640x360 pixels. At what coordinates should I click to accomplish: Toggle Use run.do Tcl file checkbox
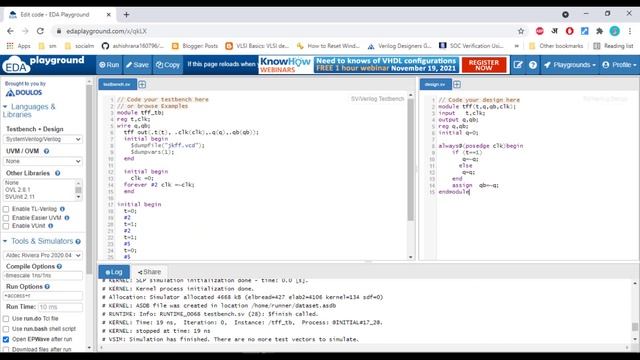pos(6,319)
